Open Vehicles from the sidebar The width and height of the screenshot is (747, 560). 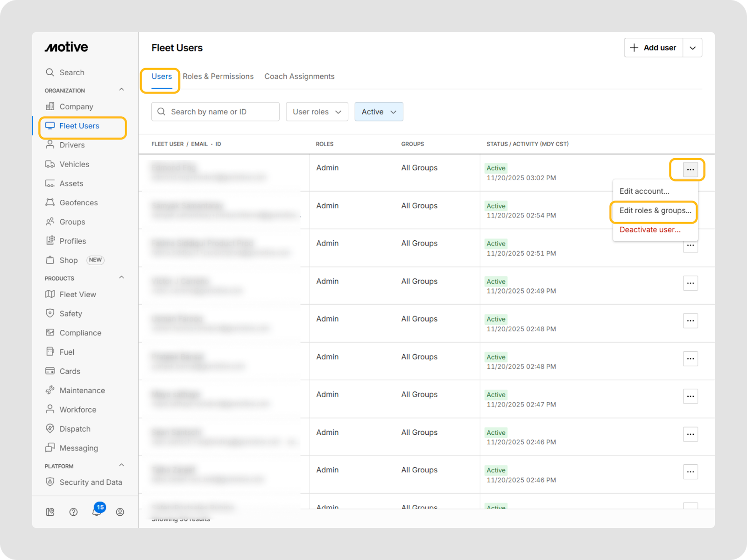[x=74, y=164]
